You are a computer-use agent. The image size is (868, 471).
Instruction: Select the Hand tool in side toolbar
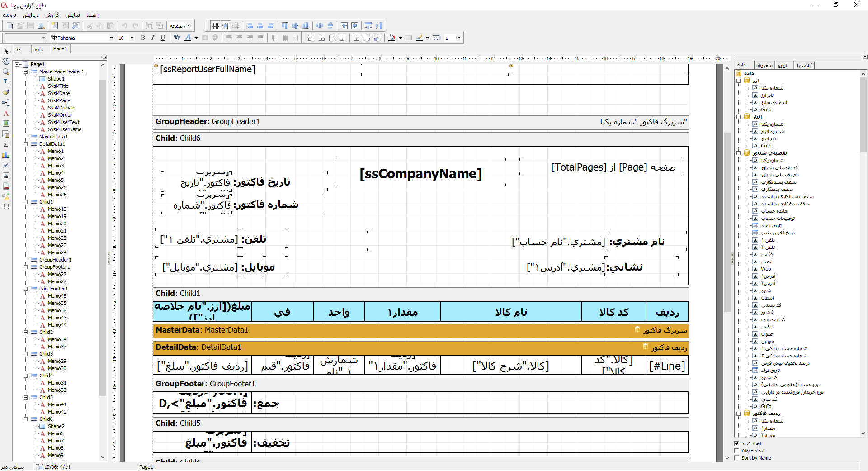click(6, 62)
